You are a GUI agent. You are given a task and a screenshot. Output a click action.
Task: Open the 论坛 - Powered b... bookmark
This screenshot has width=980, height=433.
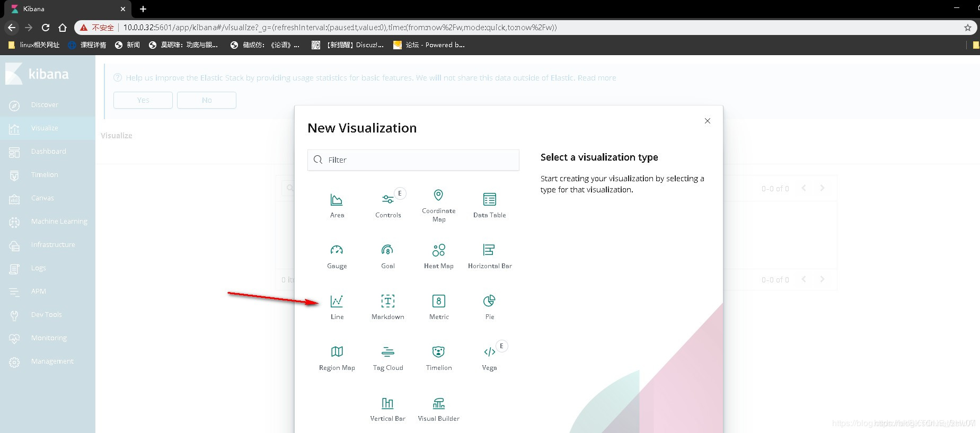pyautogui.click(x=429, y=45)
